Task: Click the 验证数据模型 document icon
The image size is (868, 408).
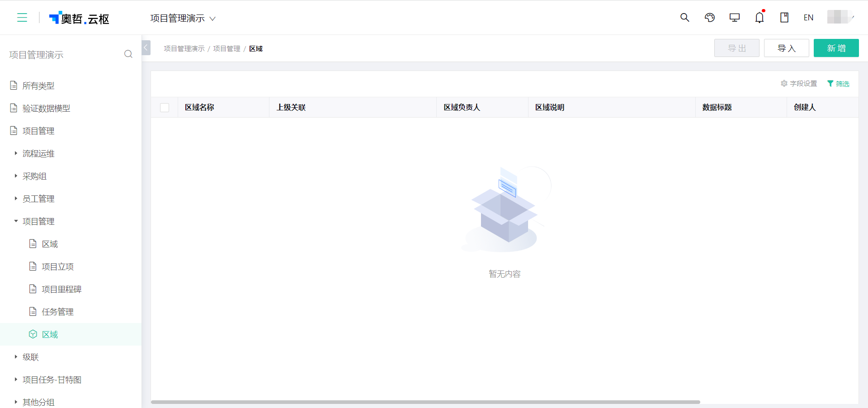Action: (x=14, y=108)
